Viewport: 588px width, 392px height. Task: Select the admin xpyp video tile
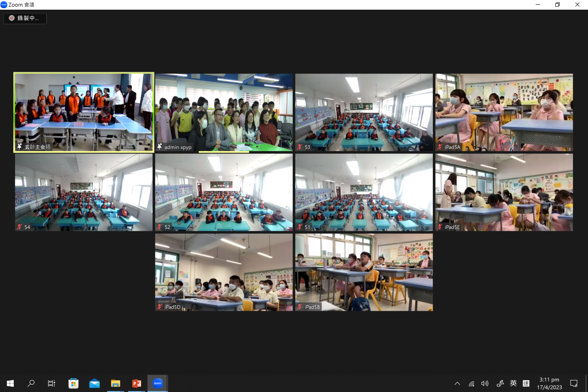tap(224, 112)
